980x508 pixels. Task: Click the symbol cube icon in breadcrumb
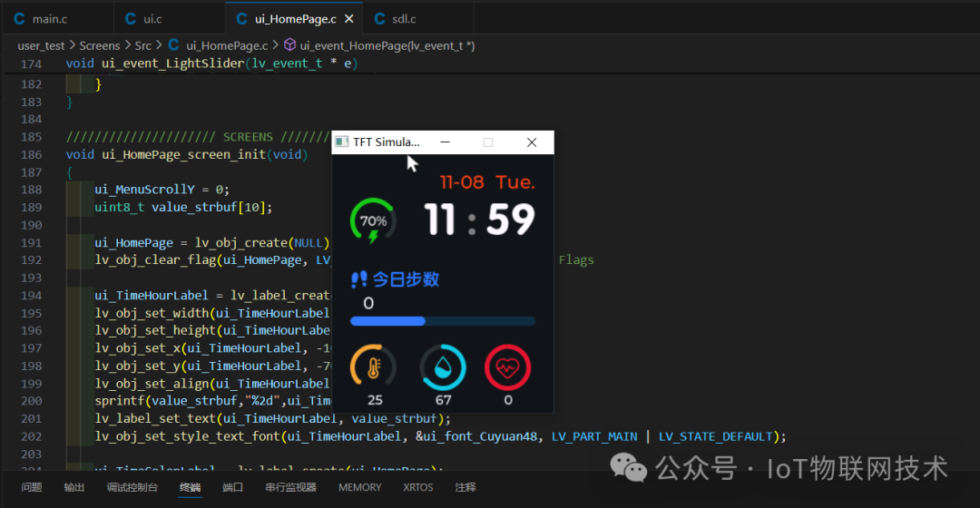click(x=290, y=45)
